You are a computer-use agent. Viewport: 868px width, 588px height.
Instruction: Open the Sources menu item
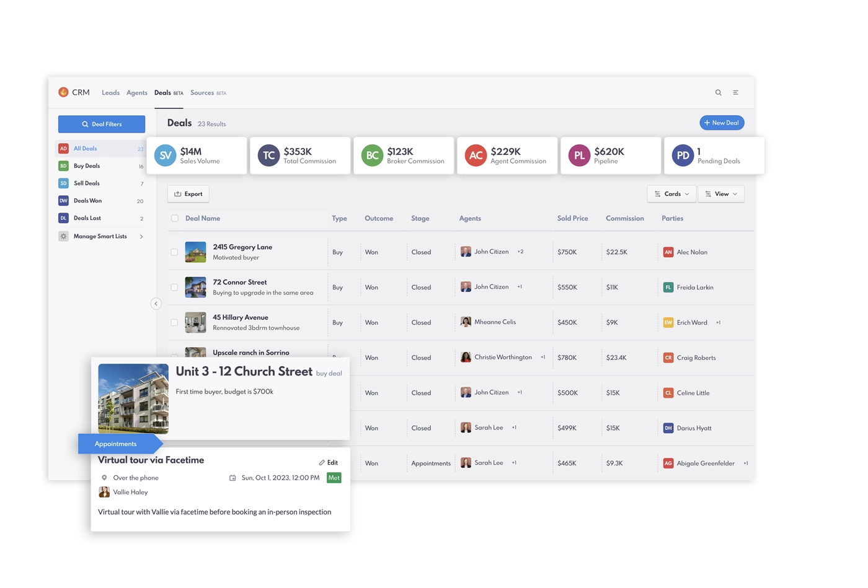(201, 92)
